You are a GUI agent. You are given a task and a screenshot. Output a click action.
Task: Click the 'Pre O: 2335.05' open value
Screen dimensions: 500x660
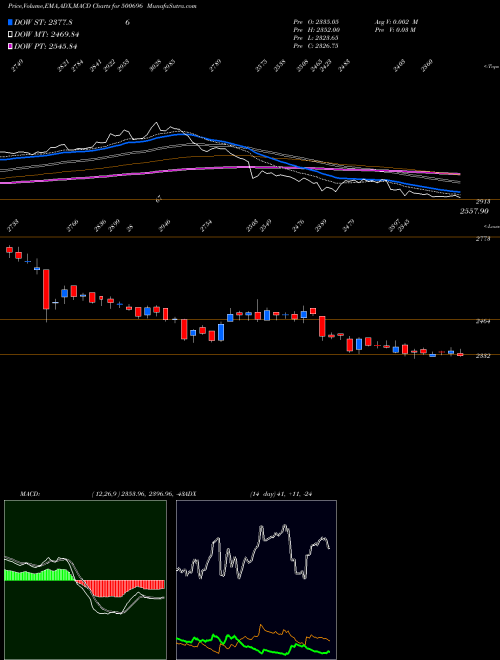click(316, 22)
